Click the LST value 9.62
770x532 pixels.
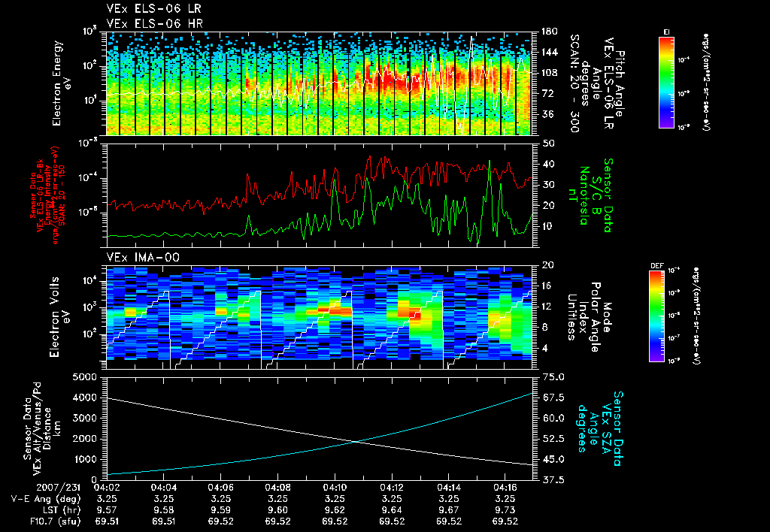tap(335, 510)
